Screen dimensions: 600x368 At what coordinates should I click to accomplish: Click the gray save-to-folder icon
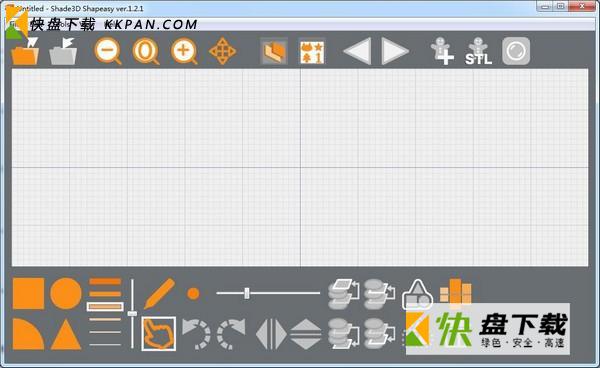pyautogui.click(x=63, y=51)
